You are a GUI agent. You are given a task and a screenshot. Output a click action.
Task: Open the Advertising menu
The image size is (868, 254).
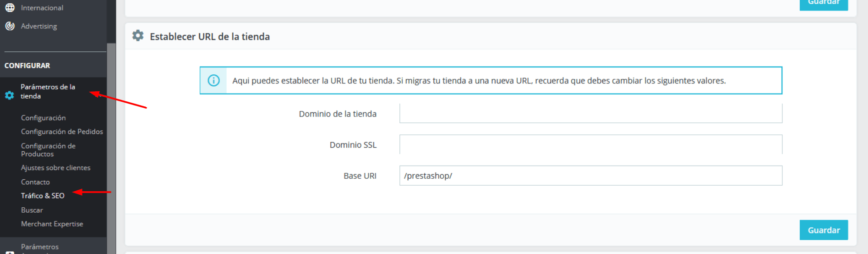pyautogui.click(x=39, y=26)
